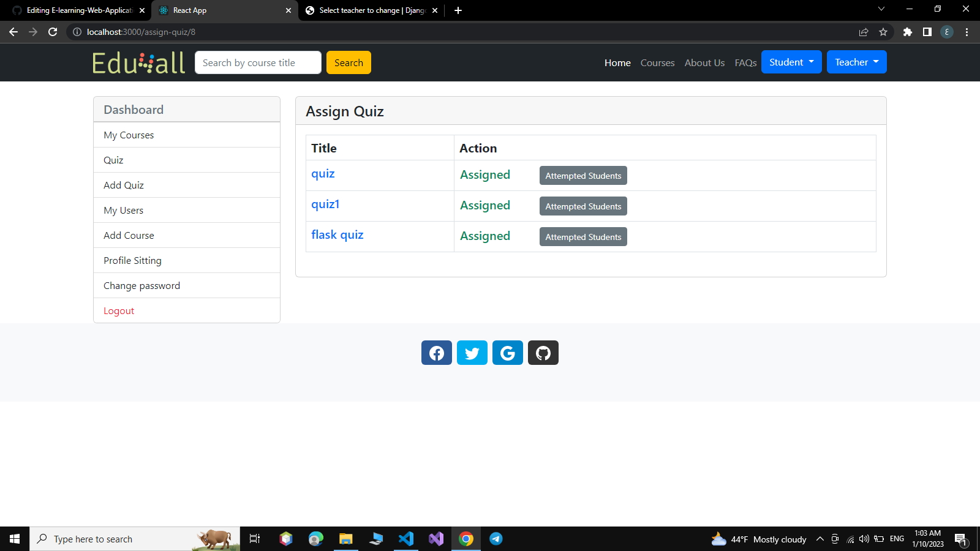Expand the Student dropdown
980x551 pixels.
coord(791,62)
